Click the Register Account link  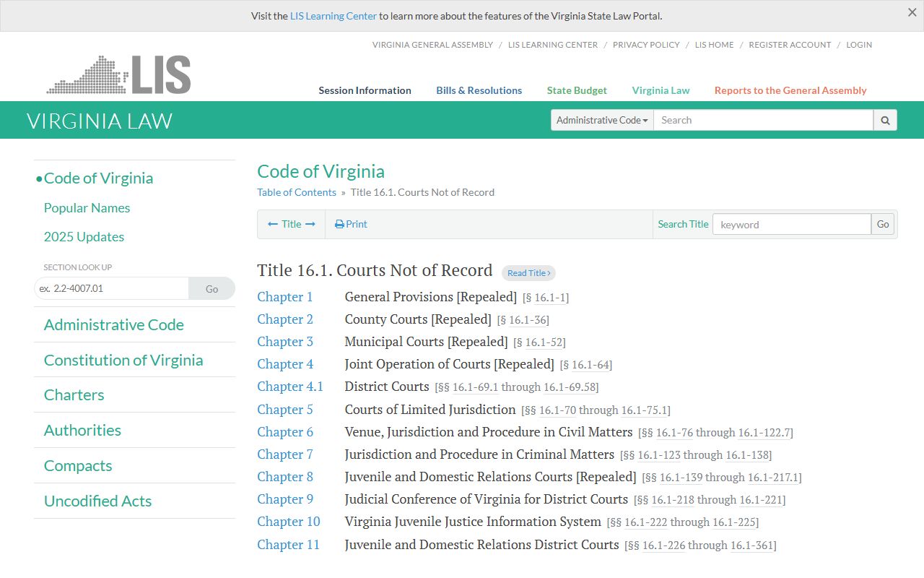(x=790, y=45)
